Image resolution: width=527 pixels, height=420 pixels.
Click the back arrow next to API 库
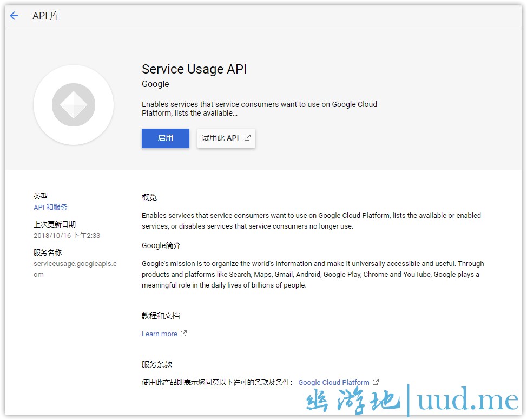tap(14, 16)
